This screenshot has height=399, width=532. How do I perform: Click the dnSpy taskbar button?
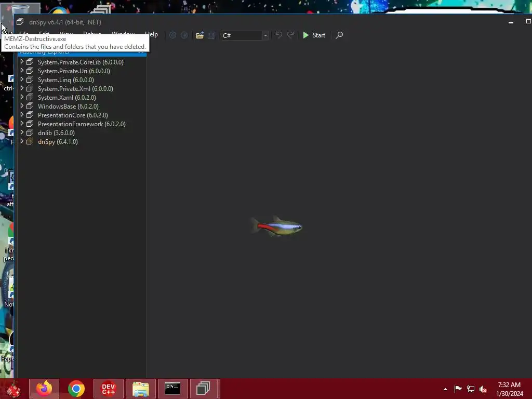click(205, 389)
